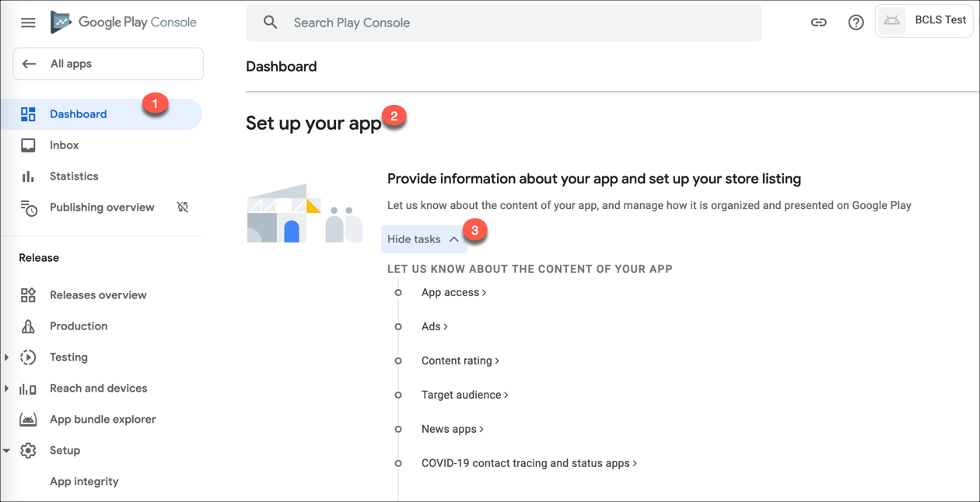
Task: Click the Reach and devices icon
Action: (x=28, y=389)
